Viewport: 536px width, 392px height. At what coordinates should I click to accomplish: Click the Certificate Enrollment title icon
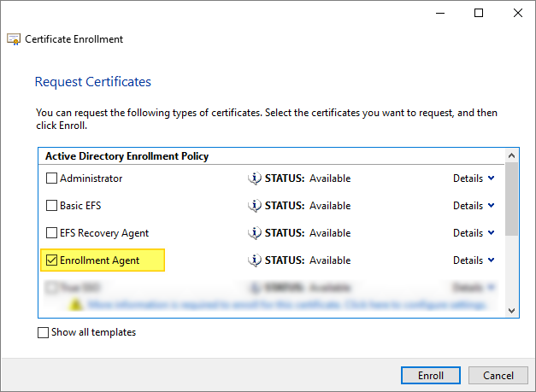(14, 39)
